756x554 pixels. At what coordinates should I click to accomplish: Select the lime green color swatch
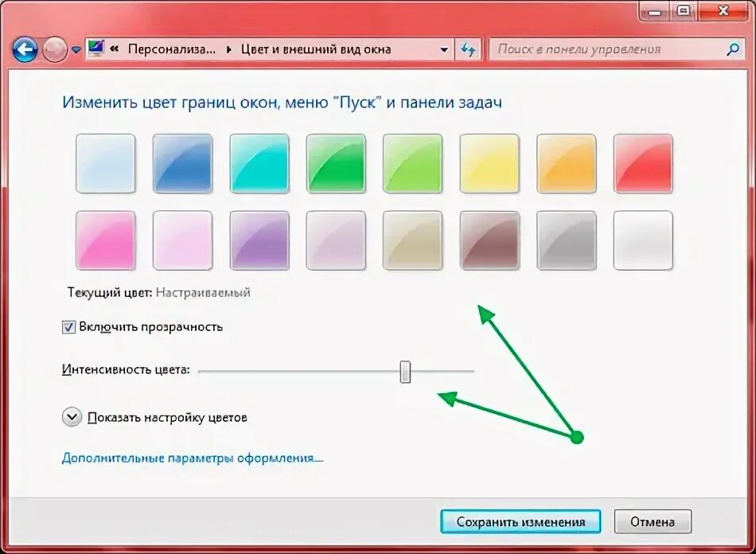(x=413, y=163)
